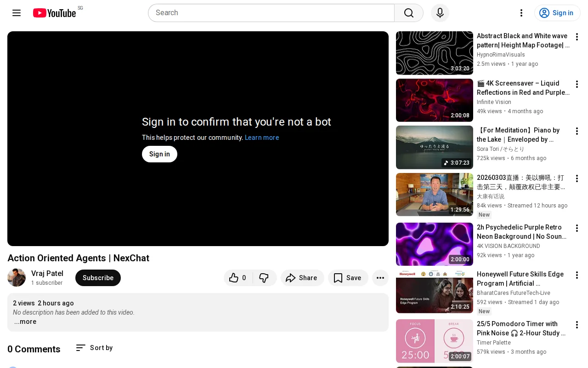Start voice search with microphone

tap(440, 13)
